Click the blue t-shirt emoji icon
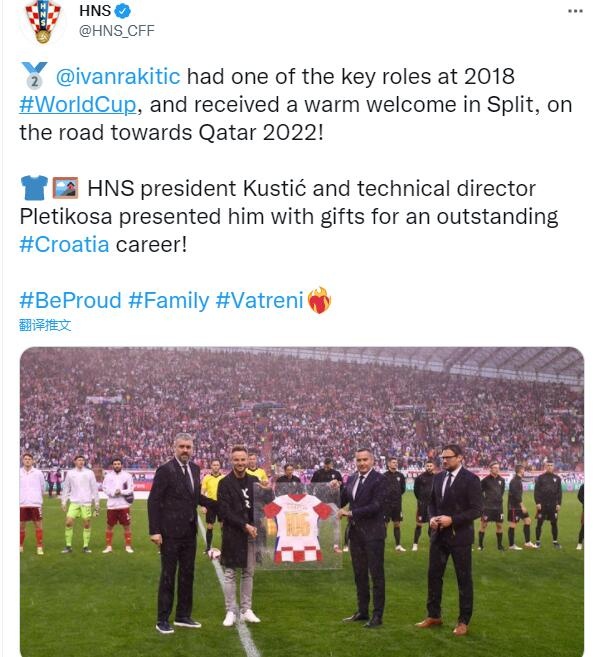The width and height of the screenshot is (594, 657). [34, 187]
